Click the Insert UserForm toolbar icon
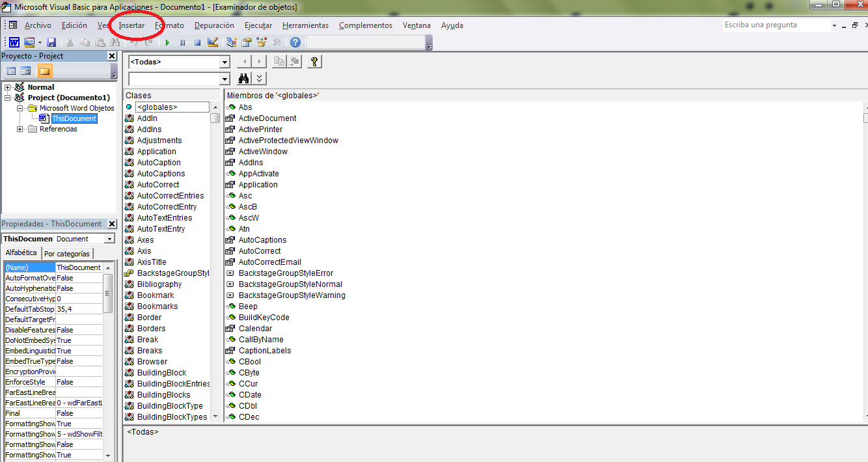 [x=29, y=42]
